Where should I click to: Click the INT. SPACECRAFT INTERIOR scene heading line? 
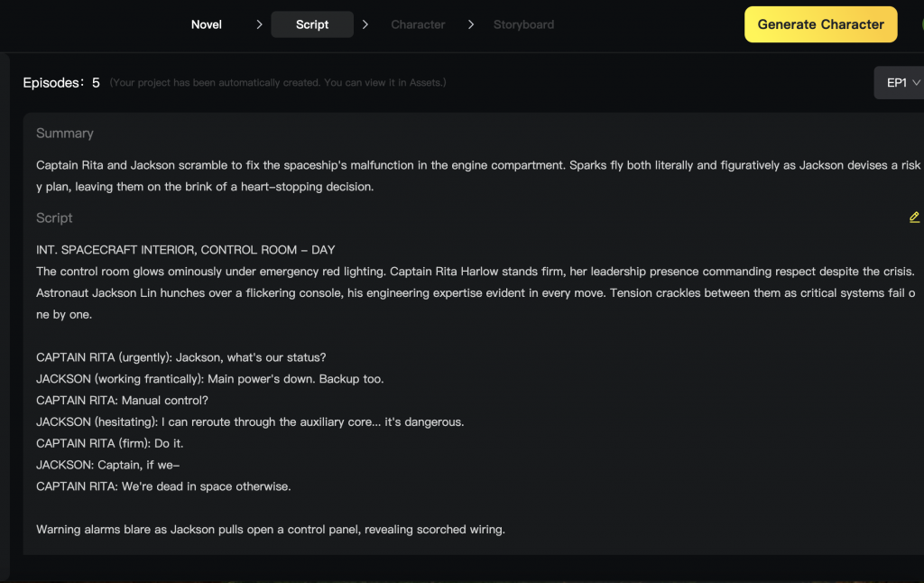coord(186,250)
